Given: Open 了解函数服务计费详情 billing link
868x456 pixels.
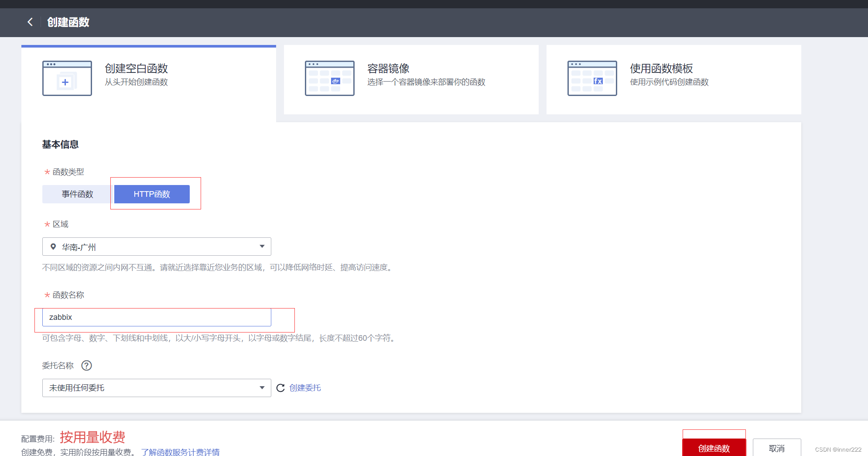Looking at the screenshot, I should (180, 452).
